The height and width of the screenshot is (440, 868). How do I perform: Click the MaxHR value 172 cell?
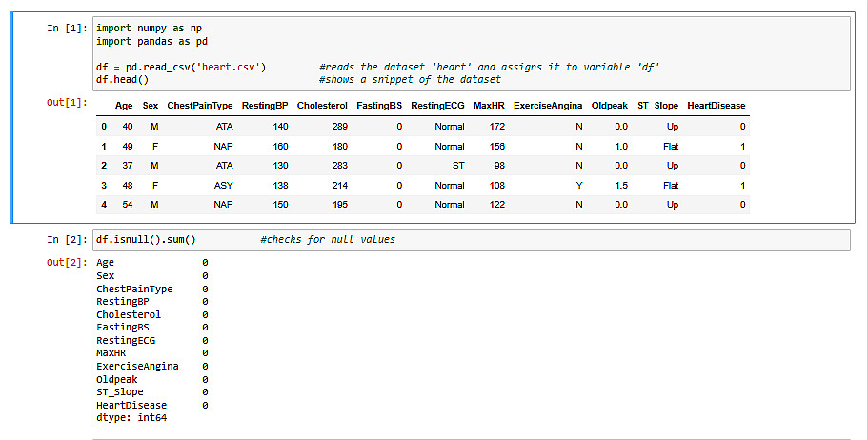[497, 127]
